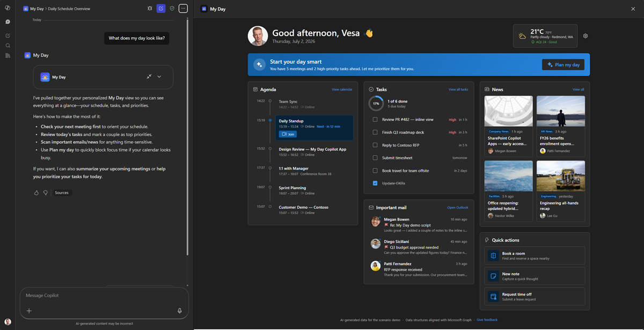Screen dimensions: 644x330
Task: Select the Team Sync agenda item
Action: pos(314,104)
